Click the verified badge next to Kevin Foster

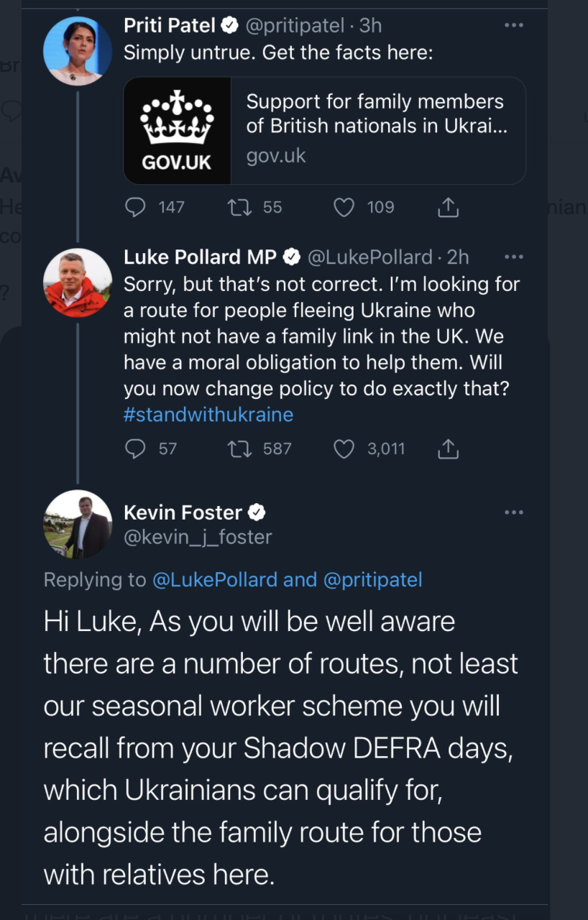tap(257, 512)
